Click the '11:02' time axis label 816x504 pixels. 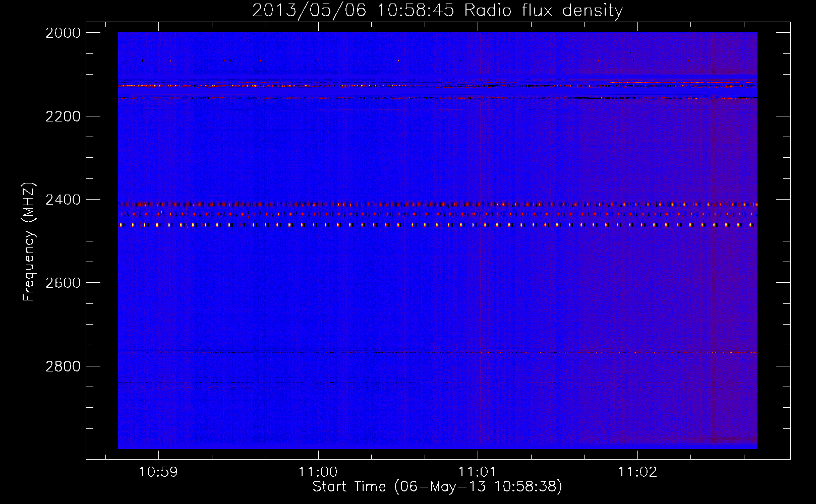[637, 472]
